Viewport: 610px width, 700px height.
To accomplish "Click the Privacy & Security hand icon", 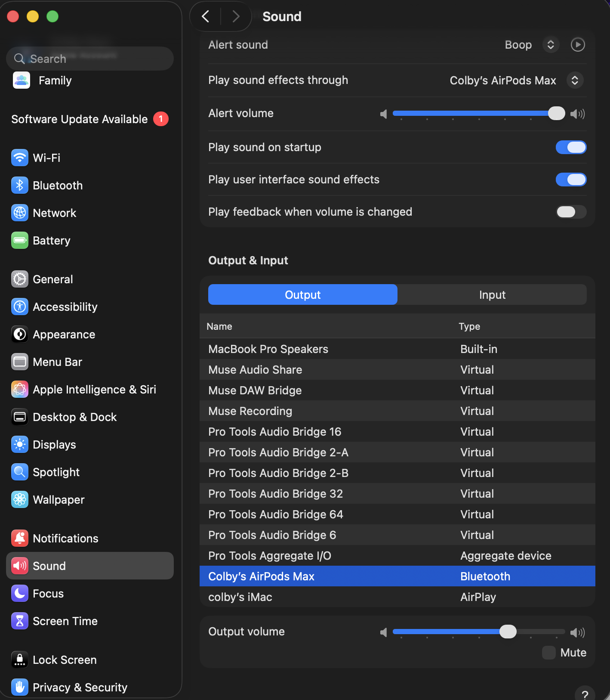I will (20, 687).
